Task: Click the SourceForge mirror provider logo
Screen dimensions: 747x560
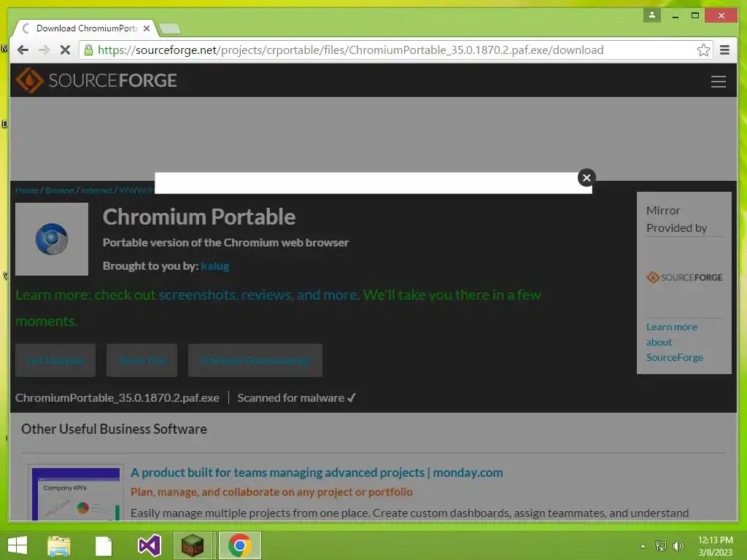Action: pos(684,277)
